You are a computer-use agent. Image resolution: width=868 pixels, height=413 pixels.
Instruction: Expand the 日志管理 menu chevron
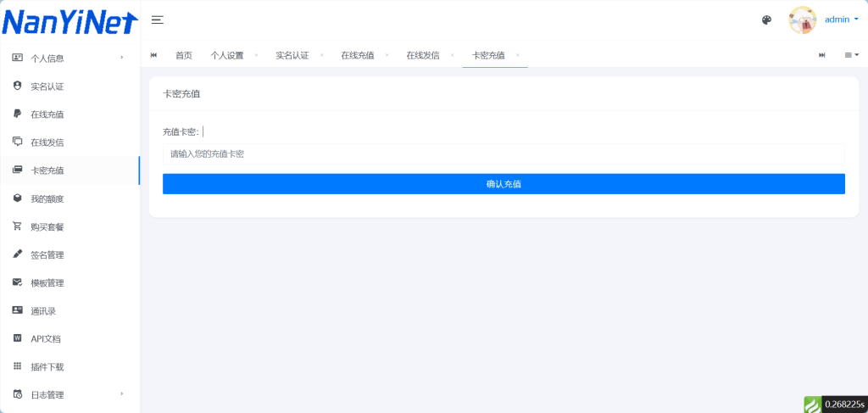tap(122, 394)
